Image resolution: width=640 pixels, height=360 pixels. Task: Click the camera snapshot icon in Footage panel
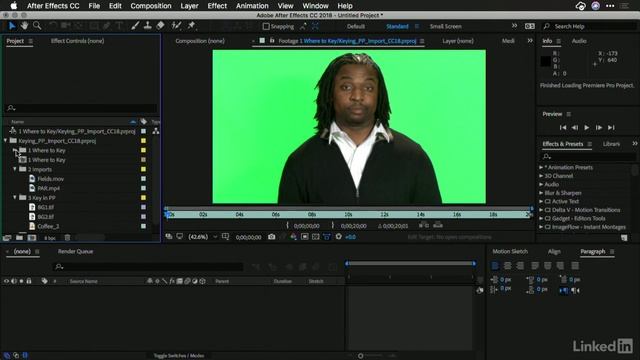click(x=271, y=237)
